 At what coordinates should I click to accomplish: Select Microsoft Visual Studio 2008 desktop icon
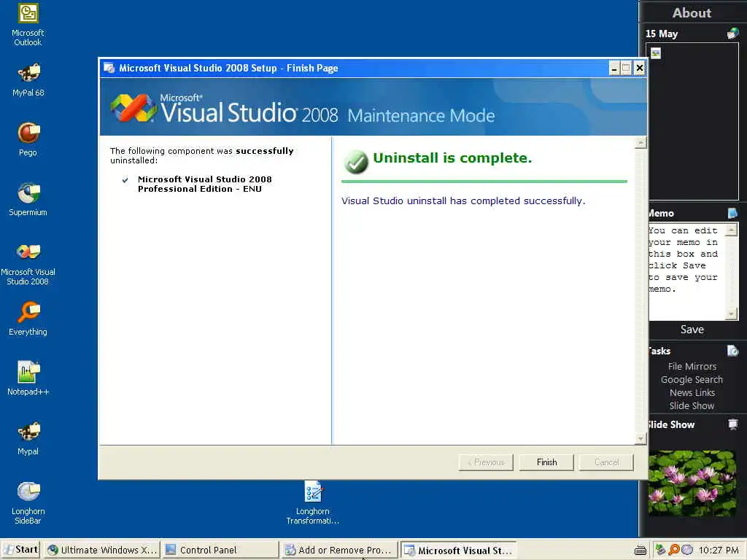point(28,264)
